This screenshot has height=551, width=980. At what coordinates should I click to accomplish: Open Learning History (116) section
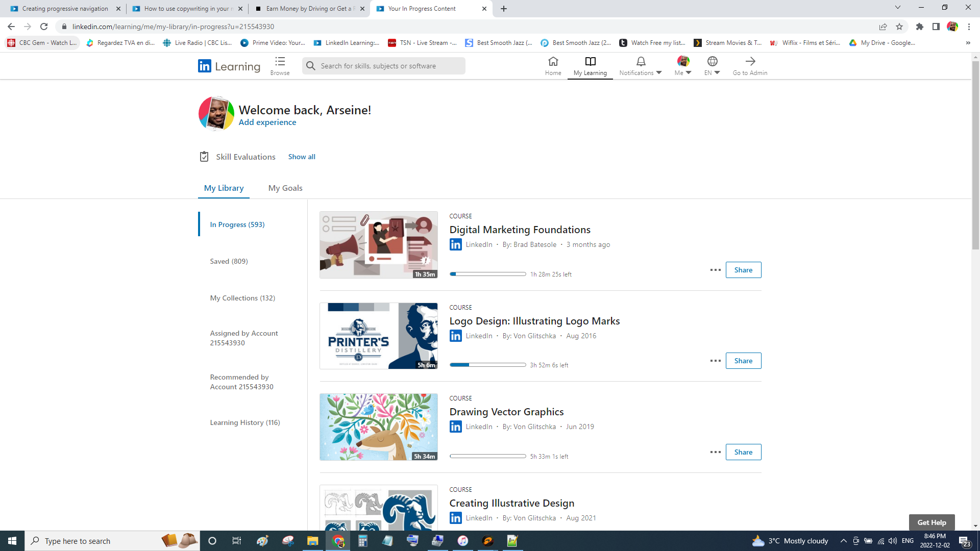click(x=245, y=422)
